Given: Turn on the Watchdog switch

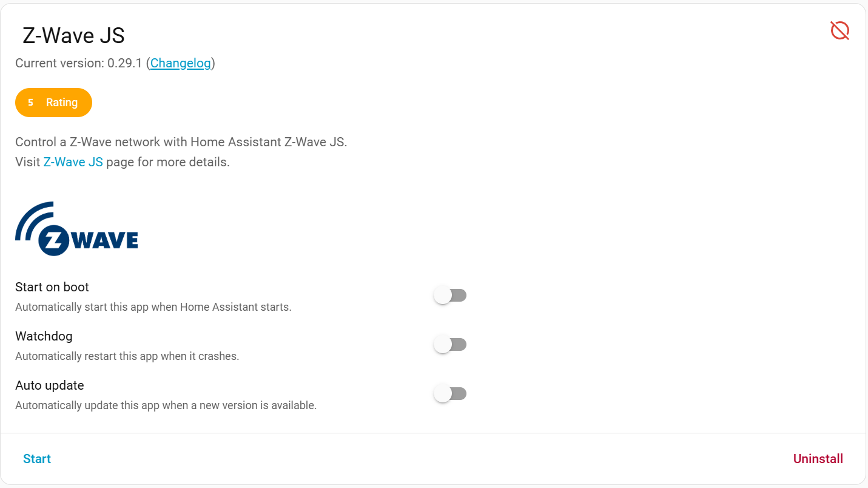Looking at the screenshot, I should 450,345.
